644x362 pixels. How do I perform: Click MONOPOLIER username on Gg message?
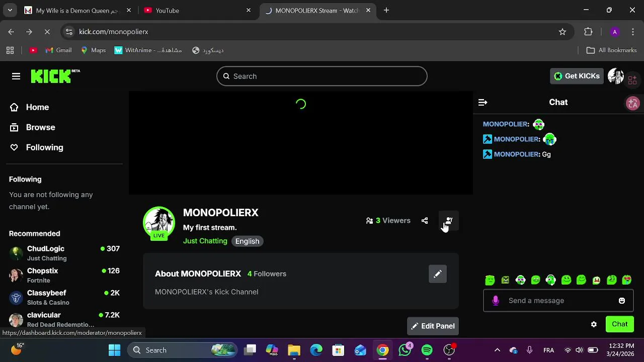(517, 154)
